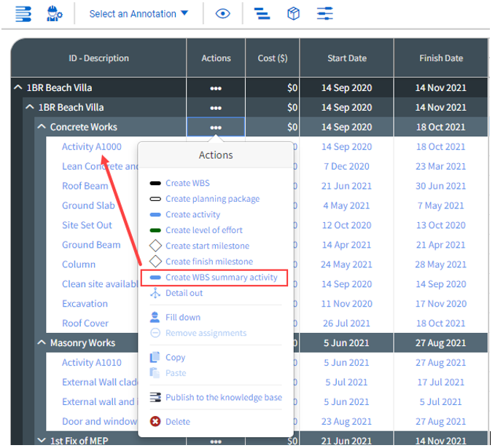
Task: Open actions menu for top 1BR Beach Villa
Action: pyautogui.click(x=216, y=88)
